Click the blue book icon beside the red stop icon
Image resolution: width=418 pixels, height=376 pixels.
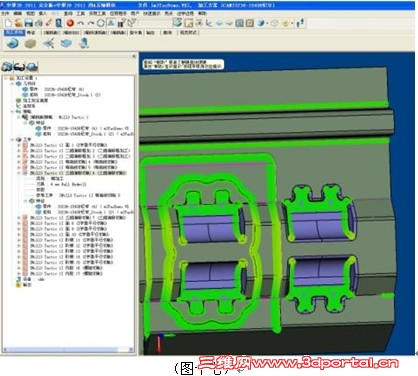(x=59, y=23)
